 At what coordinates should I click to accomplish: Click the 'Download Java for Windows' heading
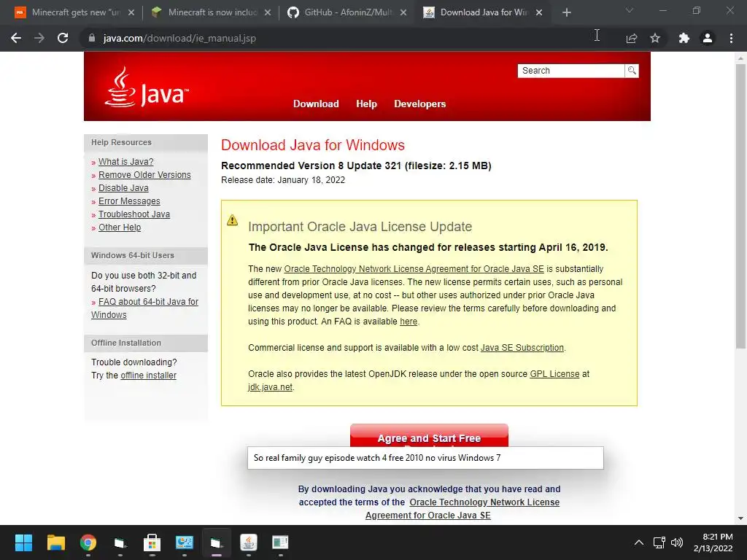tap(313, 145)
